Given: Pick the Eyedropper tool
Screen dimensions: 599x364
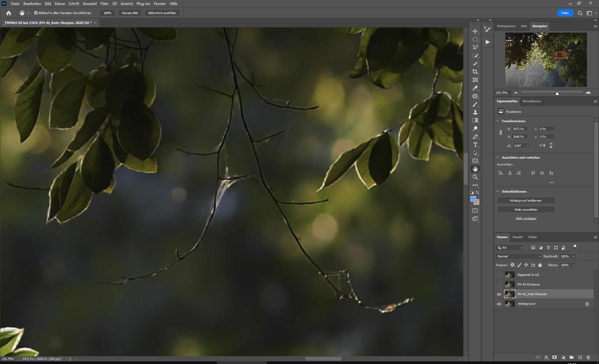Looking at the screenshot, I should click(x=475, y=88).
